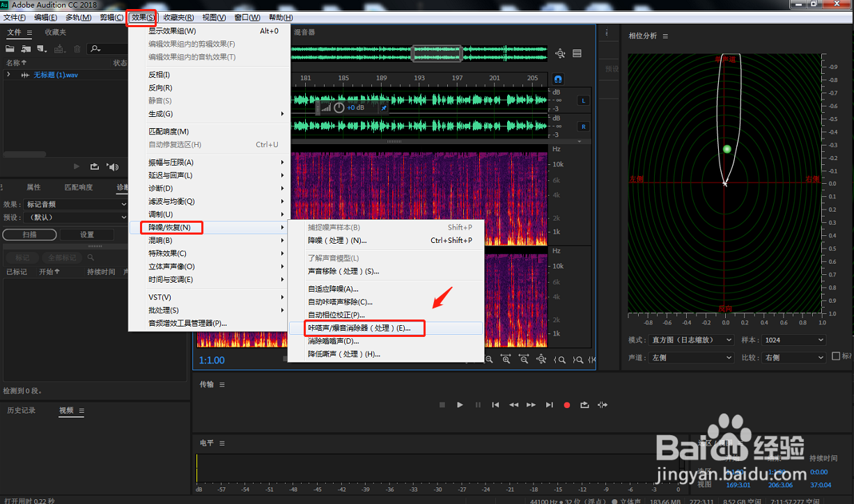Open the 模式 histogram display dropdown
This screenshot has height=504, width=854.
tap(691, 340)
